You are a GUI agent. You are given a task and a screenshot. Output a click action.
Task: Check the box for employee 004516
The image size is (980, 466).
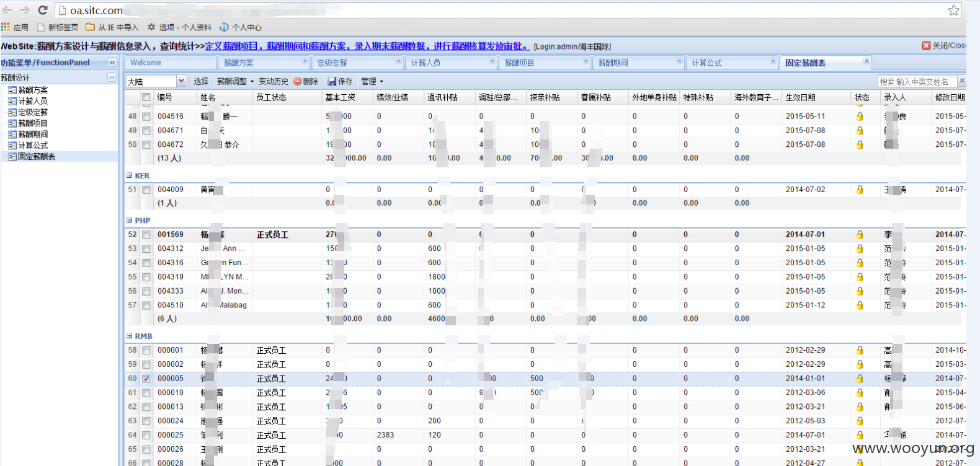point(146,116)
